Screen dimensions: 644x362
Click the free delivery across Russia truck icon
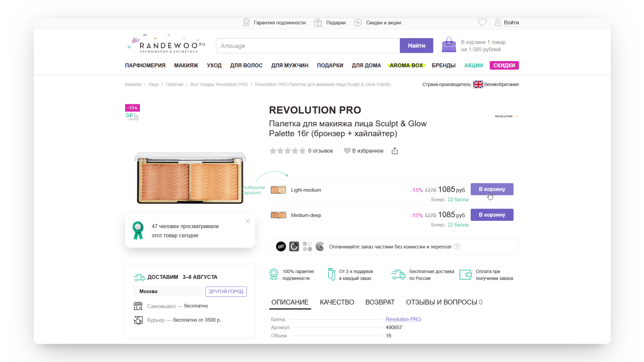point(398,275)
